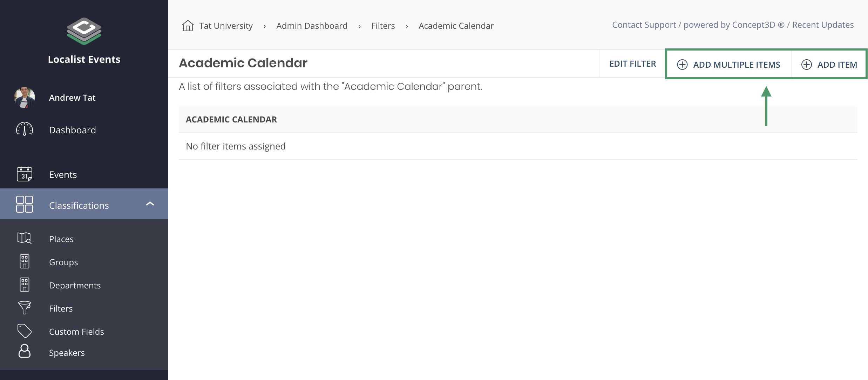Viewport: 868px width, 380px height.
Task: Go to Admin Dashboard breadcrumb
Action: [312, 26]
